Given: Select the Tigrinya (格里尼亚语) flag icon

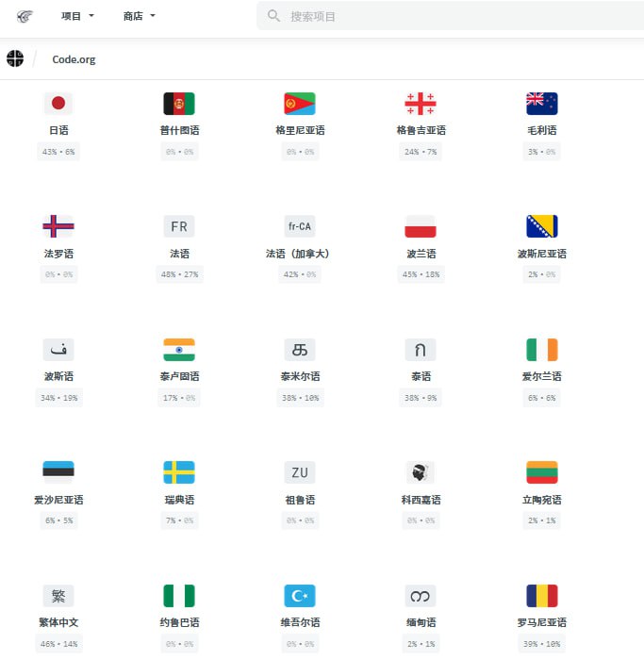Looking at the screenshot, I should tap(300, 103).
